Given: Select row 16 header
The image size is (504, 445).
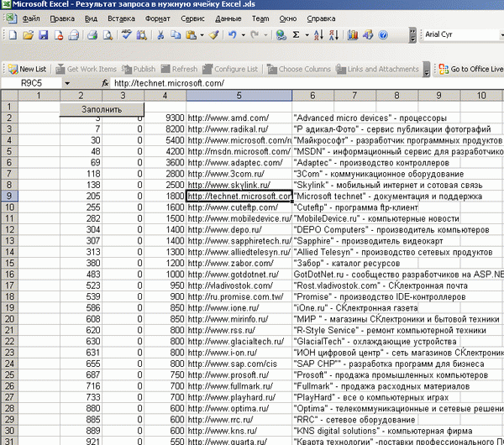Looking at the screenshot, I should (x=9, y=275).
